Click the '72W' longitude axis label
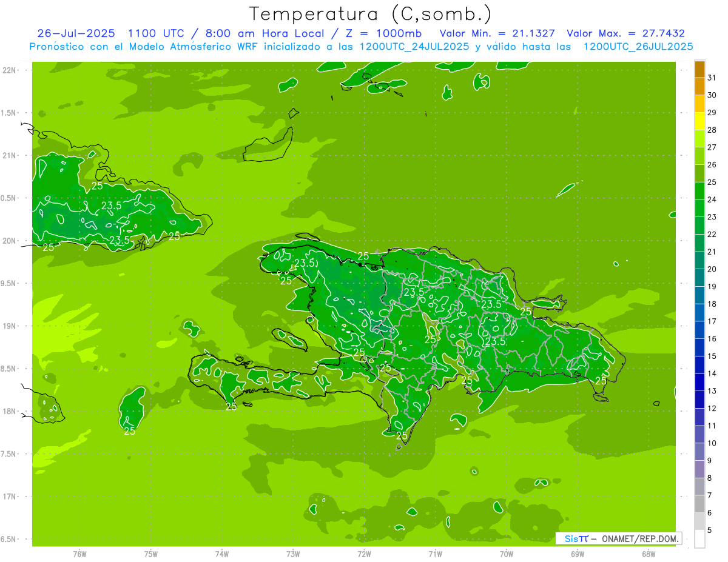This screenshot has width=728, height=562. 364,554
